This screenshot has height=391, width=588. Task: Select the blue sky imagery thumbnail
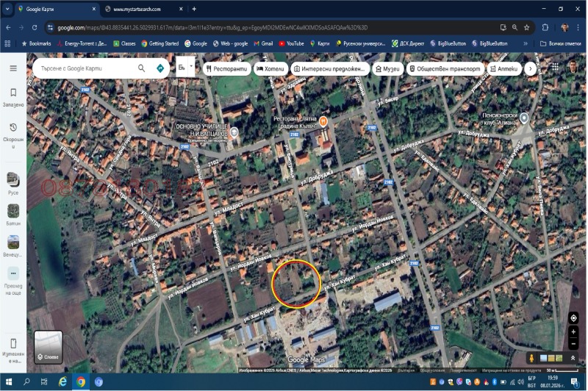tap(543, 359)
